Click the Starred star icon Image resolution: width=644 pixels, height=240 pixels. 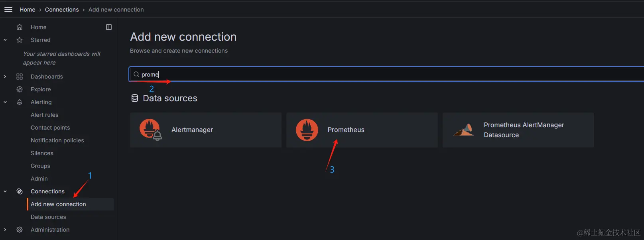20,40
